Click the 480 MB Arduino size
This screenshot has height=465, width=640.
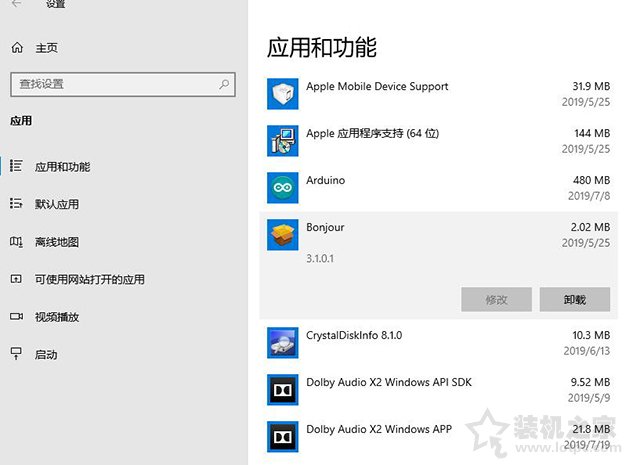(591, 180)
